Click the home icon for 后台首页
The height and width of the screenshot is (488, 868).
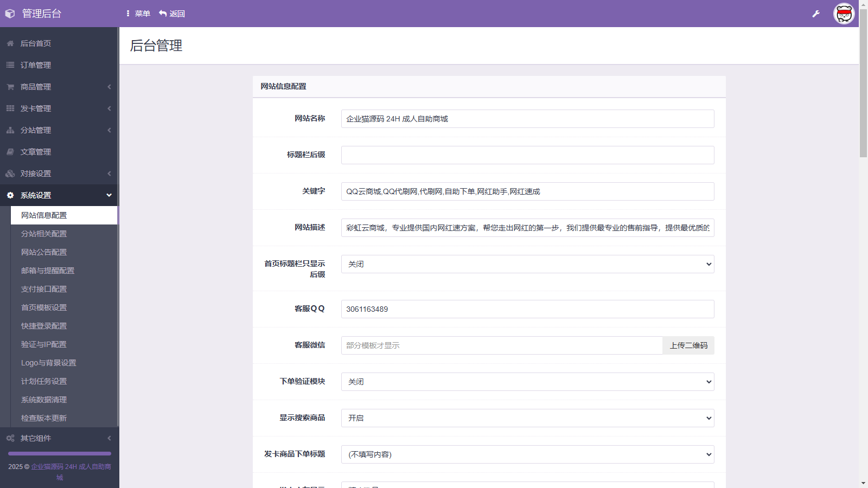pyautogui.click(x=10, y=43)
